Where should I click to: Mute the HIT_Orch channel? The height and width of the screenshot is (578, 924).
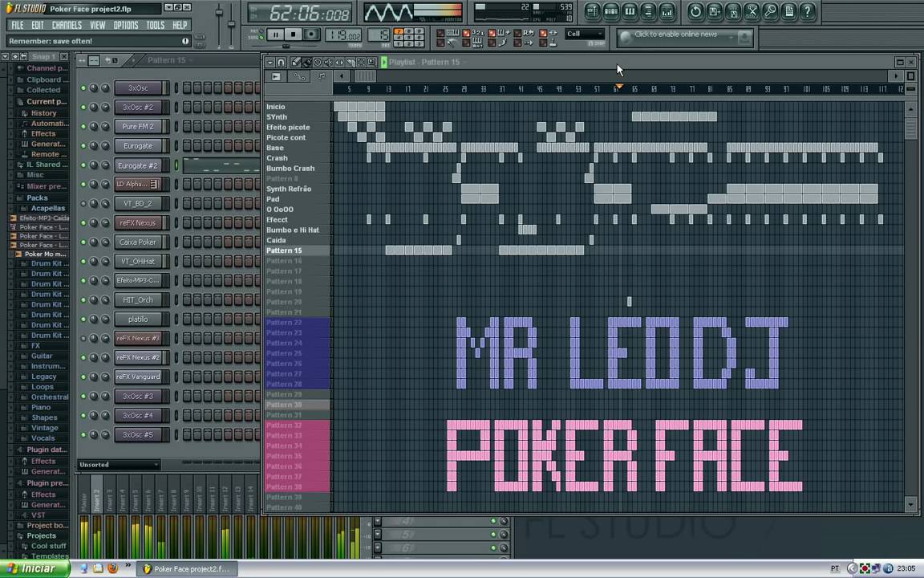click(83, 299)
